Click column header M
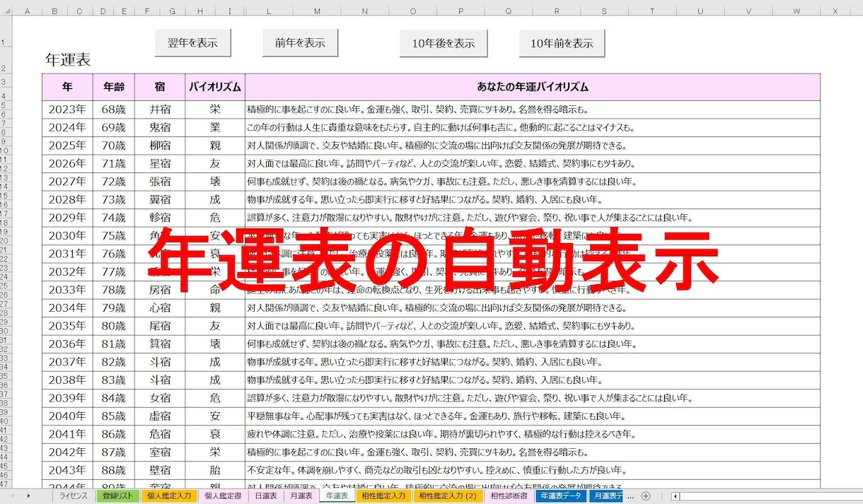Screen dimensions: 863x504 click(316, 11)
